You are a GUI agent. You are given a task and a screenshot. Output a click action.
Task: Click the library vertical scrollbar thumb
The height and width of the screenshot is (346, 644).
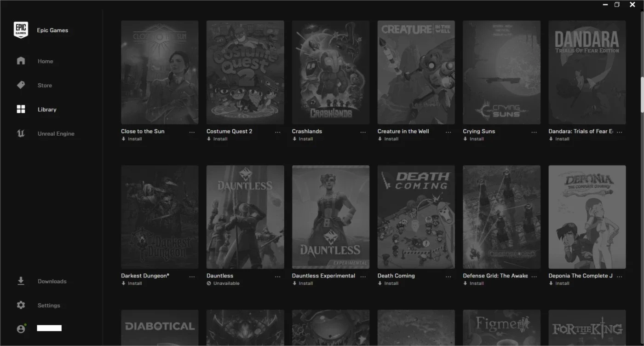point(642,94)
